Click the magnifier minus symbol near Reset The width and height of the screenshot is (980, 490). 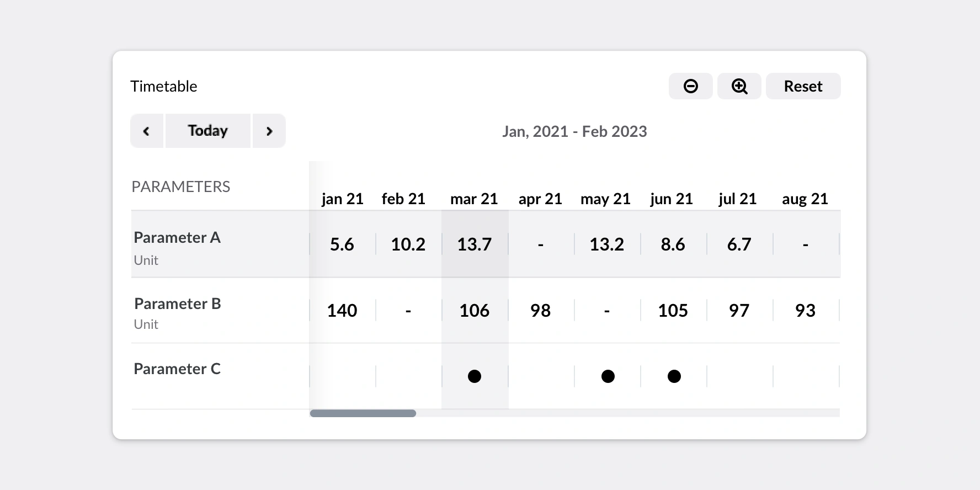point(690,86)
